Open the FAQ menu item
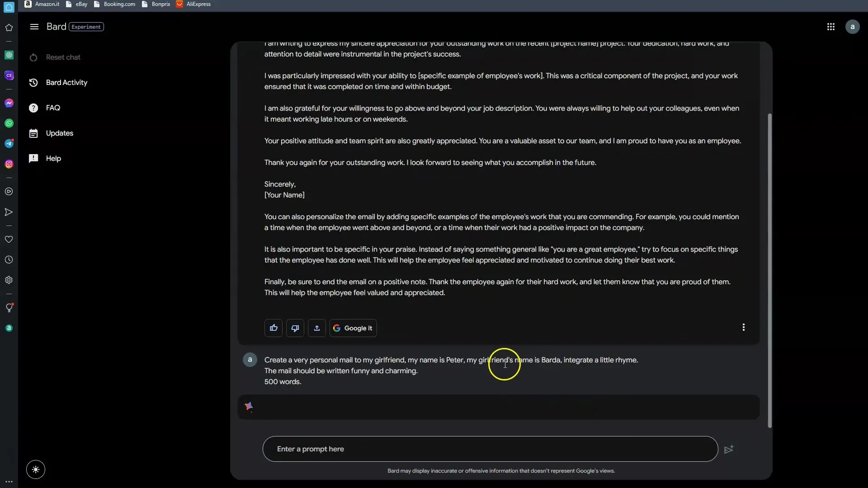Viewport: 868px width, 488px height. pyautogui.click(x=53, y=108)
